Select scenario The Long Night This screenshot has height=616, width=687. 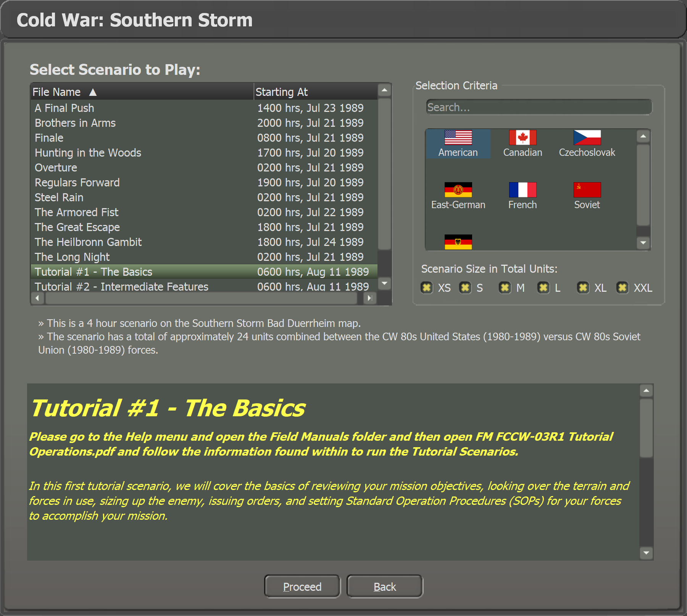[x=204, y=257]
